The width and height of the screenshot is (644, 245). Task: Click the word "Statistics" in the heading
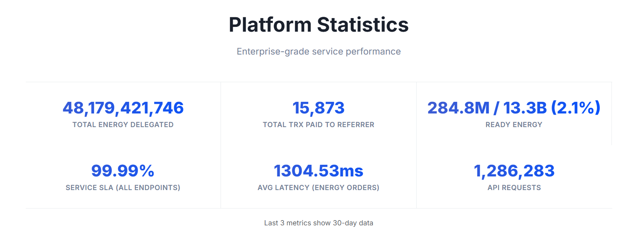click(363, 25)
